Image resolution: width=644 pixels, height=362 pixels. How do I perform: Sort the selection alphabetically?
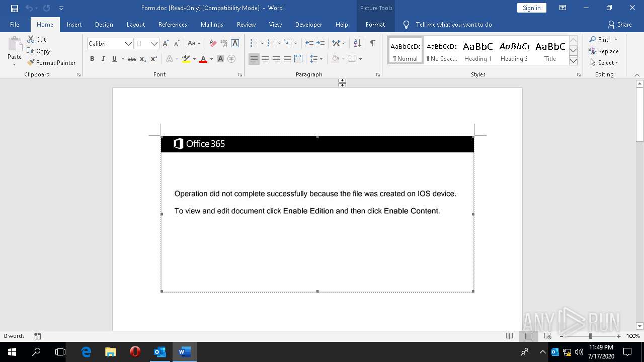point(357,44)
